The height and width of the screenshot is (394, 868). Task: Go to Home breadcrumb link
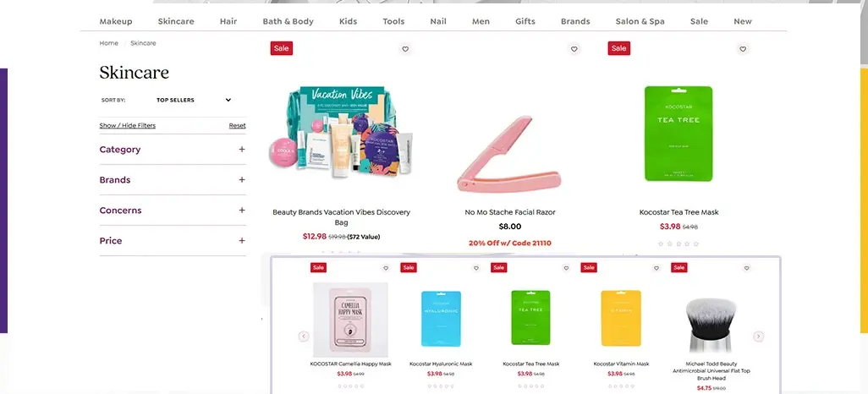108,43
